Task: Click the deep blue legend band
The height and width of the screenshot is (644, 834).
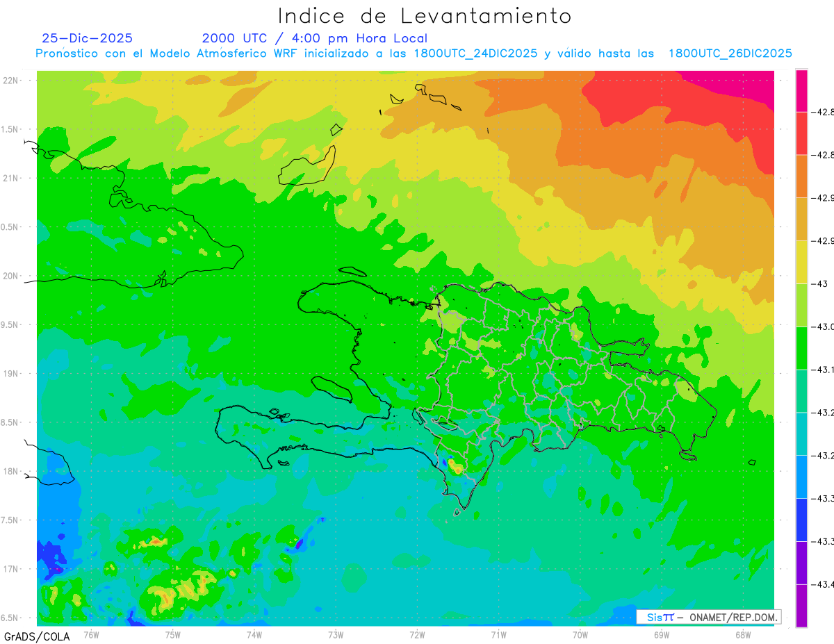Action: point(801,520)
